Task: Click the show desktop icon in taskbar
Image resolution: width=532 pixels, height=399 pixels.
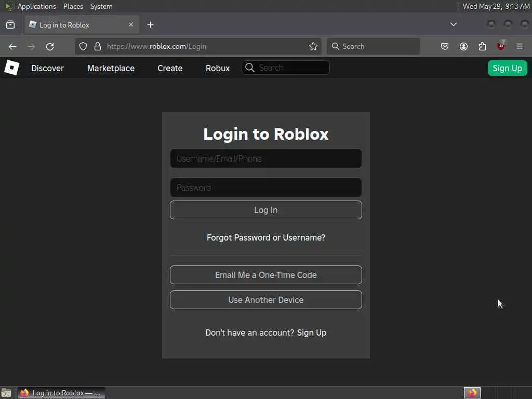Action: pos(6,393)
